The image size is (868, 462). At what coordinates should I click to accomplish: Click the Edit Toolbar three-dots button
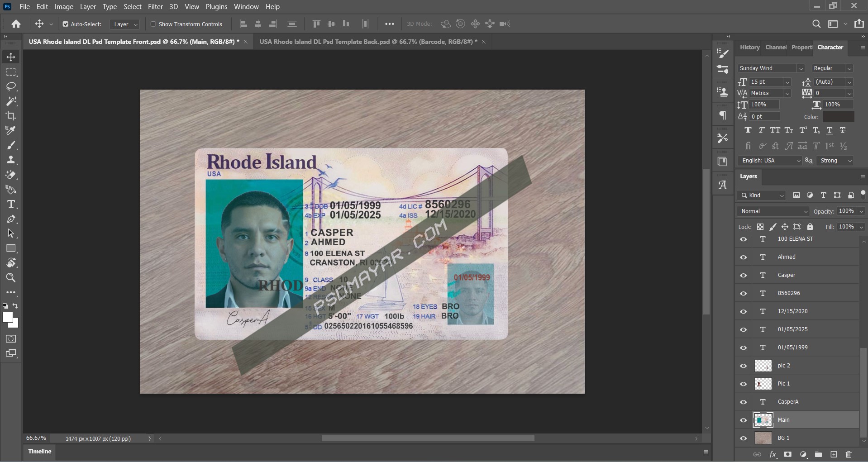[11, 292]
